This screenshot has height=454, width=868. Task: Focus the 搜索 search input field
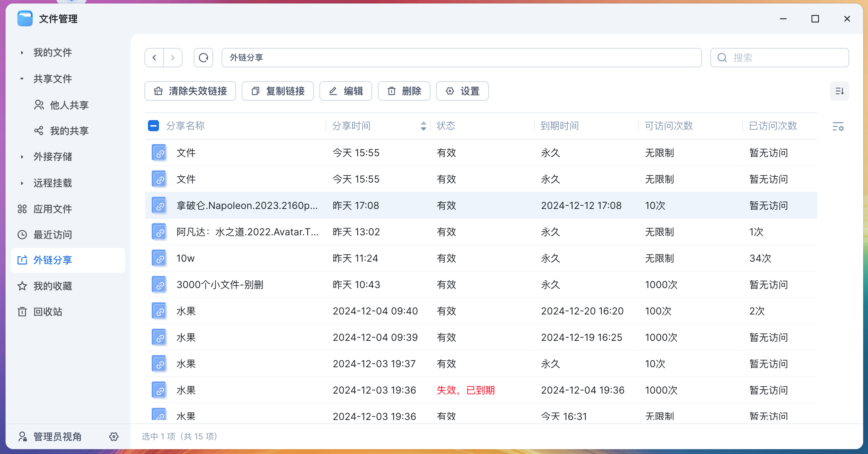[780, 58]
